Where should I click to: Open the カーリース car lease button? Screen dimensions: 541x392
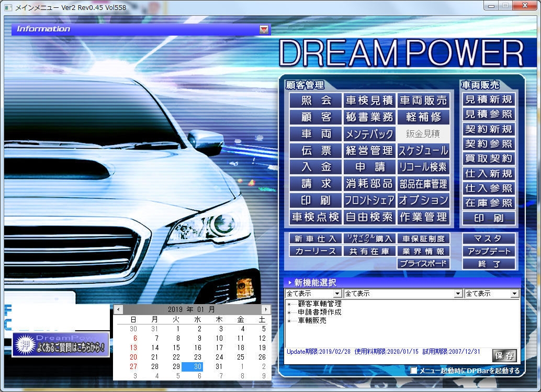click(315, 251)
